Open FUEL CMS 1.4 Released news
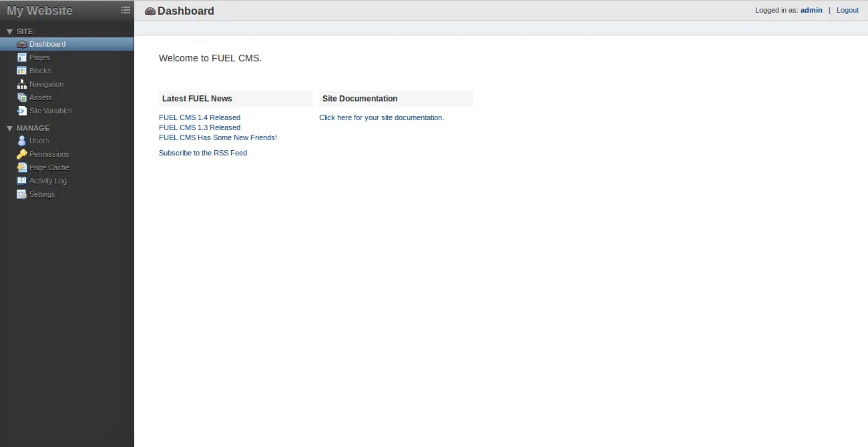This screenshot has width=868, height=447. [200, 117]
